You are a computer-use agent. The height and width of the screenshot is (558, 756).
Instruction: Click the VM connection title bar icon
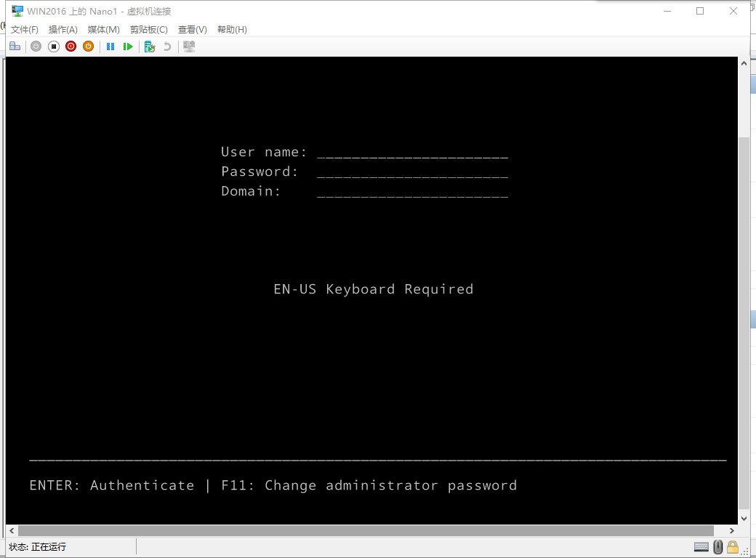(17, 11)
